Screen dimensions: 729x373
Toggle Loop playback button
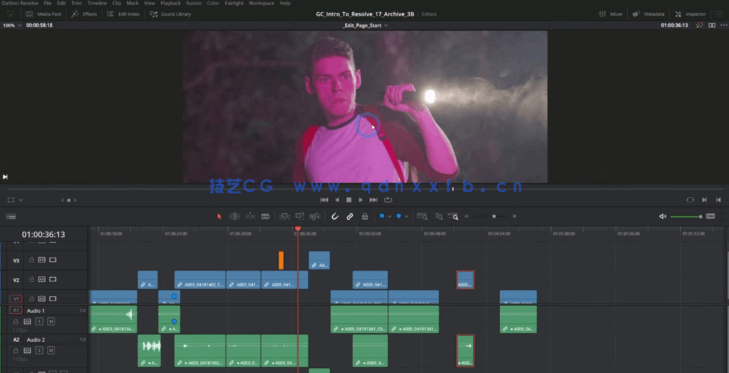tap(388, 200)
